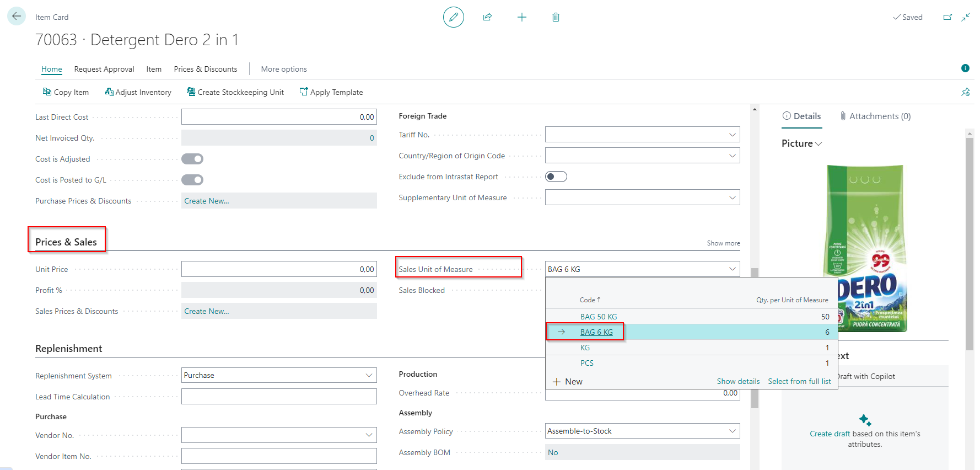The height and width of the screenshot is (470, 980).
Task: Open Replenishment System dropdown
Action: [x=369, y=375]
